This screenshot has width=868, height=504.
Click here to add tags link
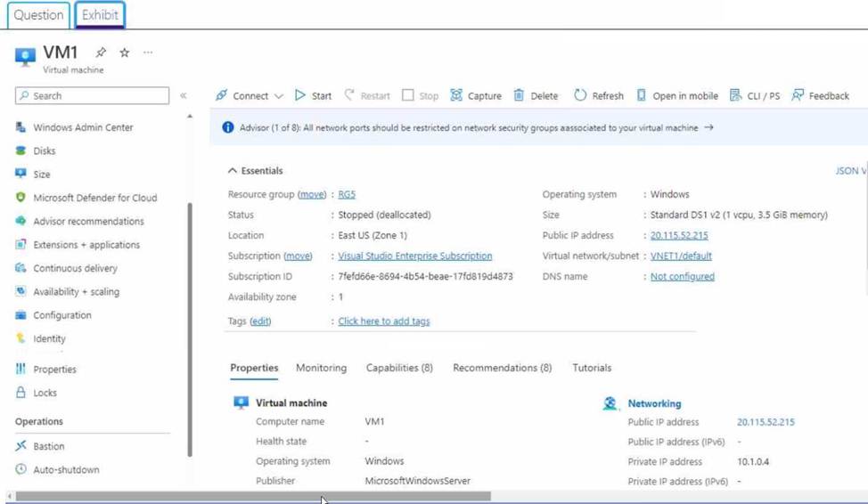tap(383, 321)
